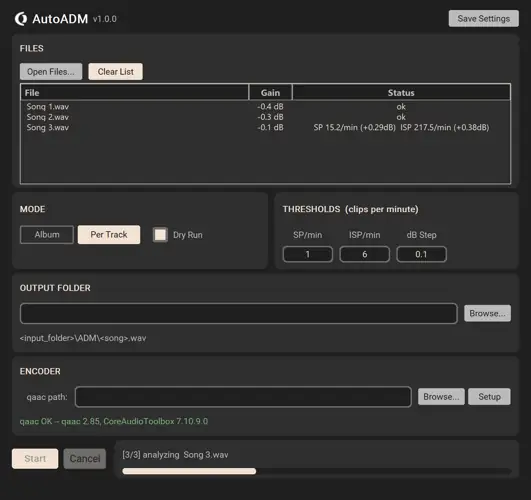Click the Start button

click(x=35, y=459)
